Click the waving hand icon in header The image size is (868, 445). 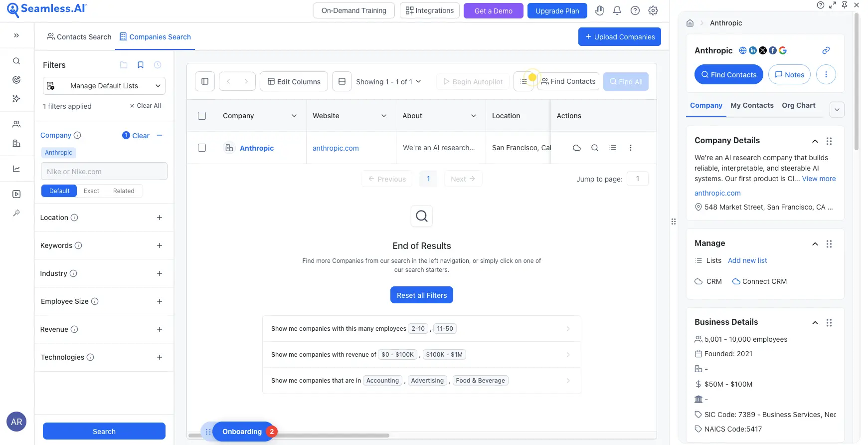(x=599, y=10)
